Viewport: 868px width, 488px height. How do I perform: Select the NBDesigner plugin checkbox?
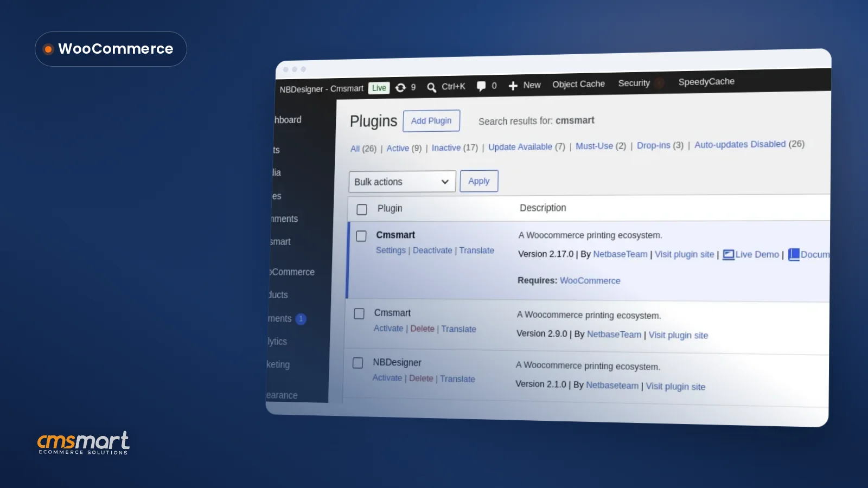click(358, 363)
